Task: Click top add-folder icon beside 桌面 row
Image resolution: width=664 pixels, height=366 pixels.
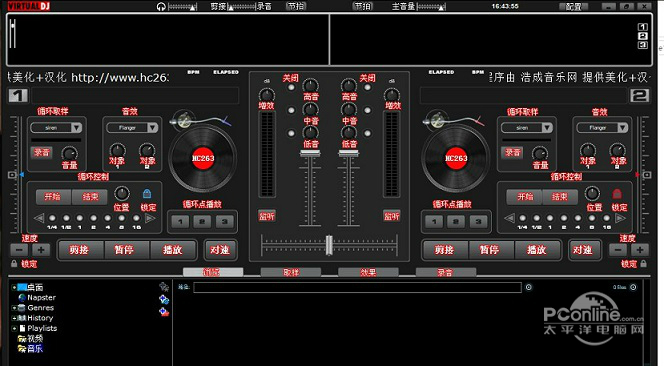Action: [x=164, y=287]
